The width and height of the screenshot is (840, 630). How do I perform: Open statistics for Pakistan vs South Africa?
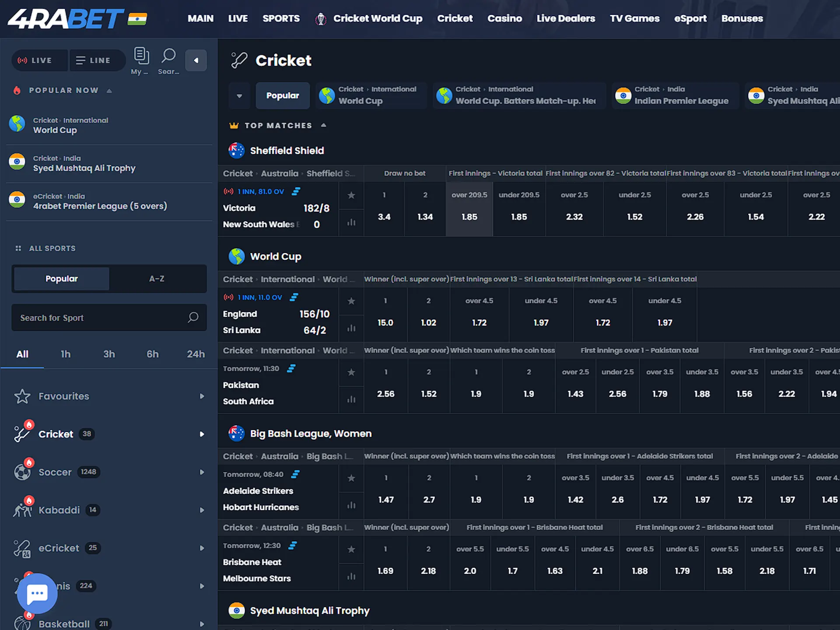(x=351, y=399)
